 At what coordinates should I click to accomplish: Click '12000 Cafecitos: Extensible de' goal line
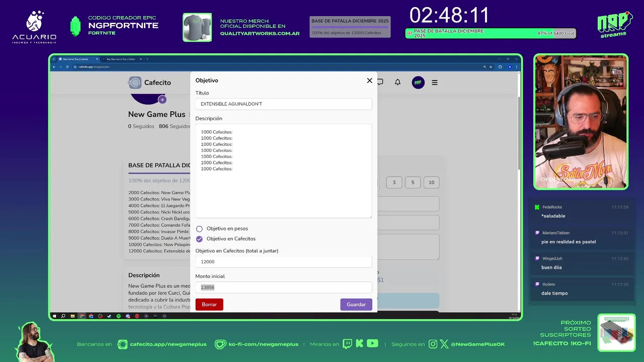tap(159, 251)
